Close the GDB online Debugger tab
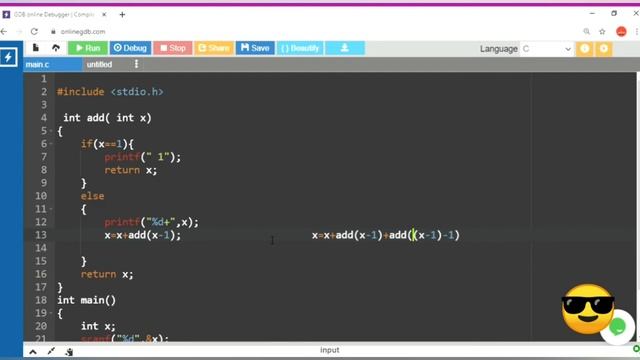640x360 pixels. tap(104, 14)
